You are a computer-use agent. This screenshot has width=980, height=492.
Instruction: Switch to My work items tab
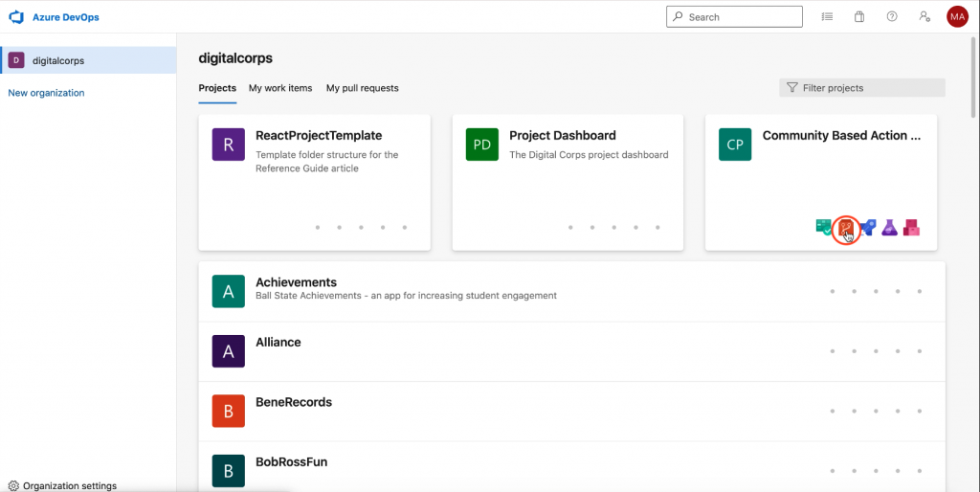point(280,88)
